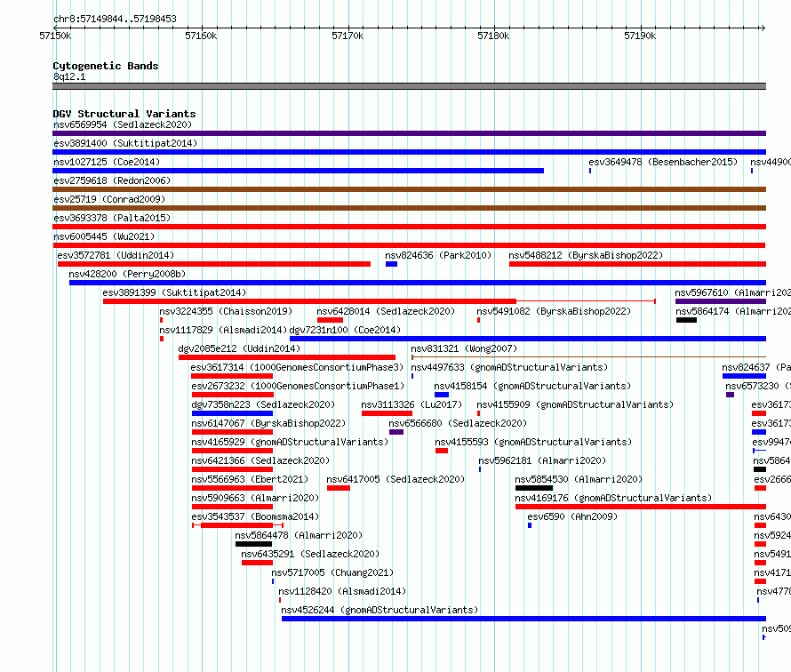
Task: Click nsv831321 (Wong2007) label
Action: [x=464, y=348]
